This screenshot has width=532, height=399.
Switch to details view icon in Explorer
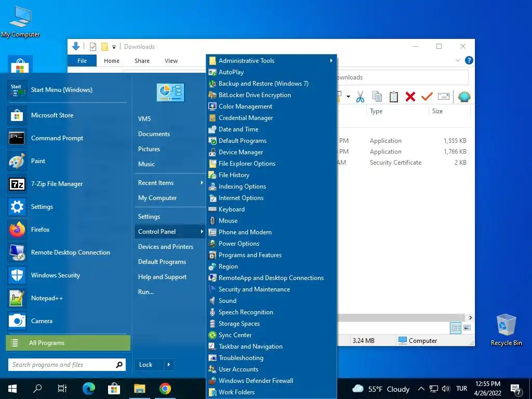point(456,328)
